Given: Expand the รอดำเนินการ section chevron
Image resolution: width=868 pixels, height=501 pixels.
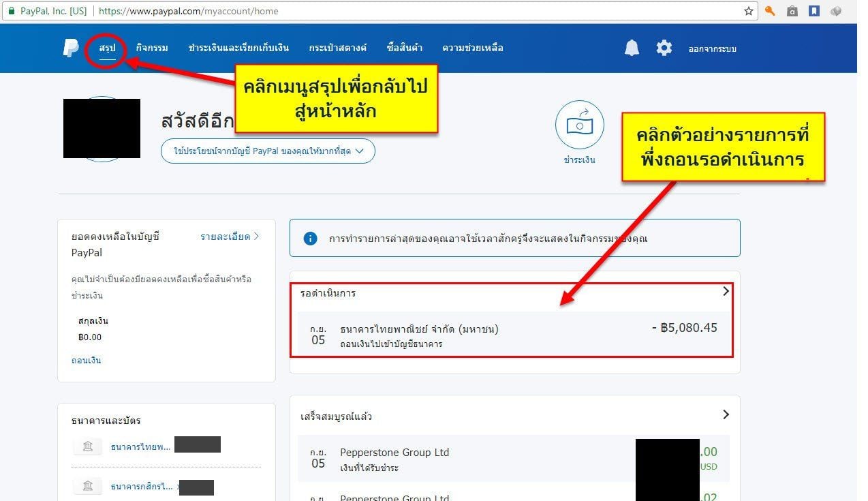Looking at the screenshot, I should (x=726, y=291).
